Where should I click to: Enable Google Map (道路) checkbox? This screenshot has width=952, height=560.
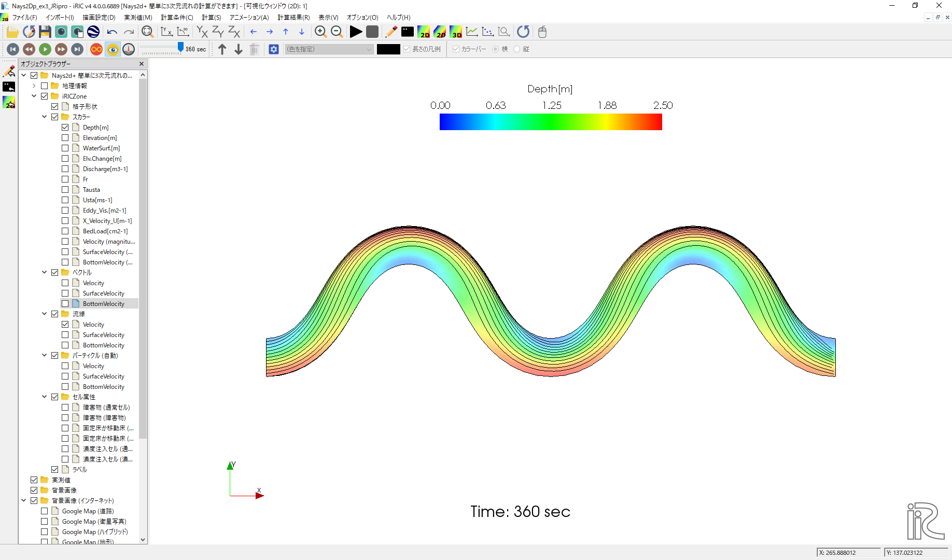coord(45,511)
